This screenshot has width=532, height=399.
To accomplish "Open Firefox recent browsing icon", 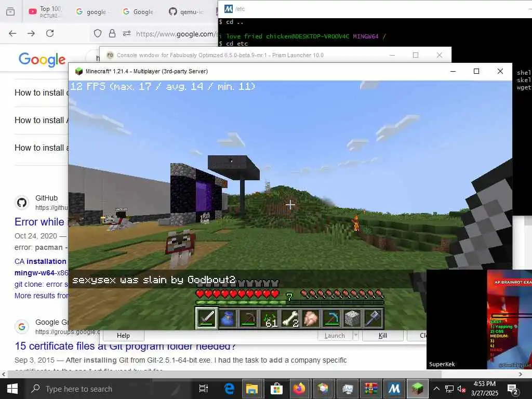I will click(x=10, y=11).
